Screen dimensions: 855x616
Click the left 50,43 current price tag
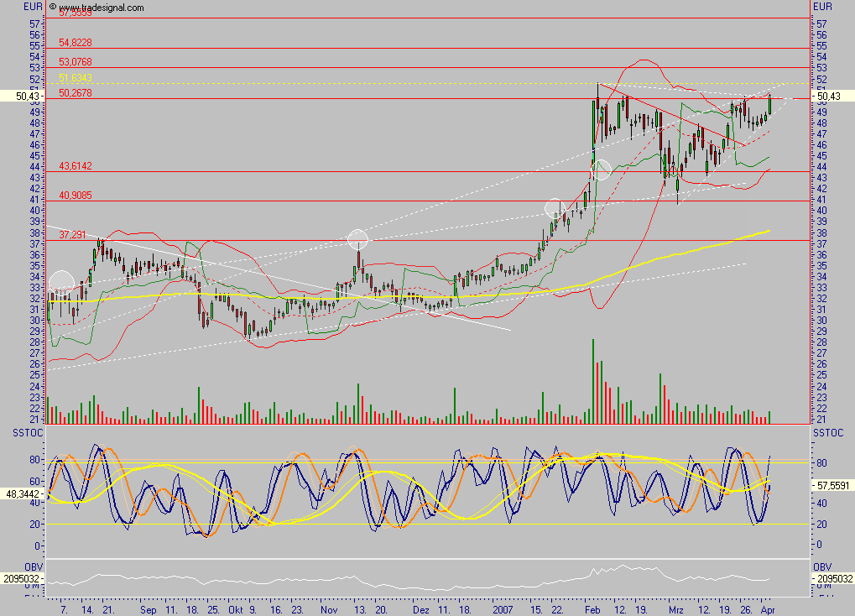pos(22,96)
